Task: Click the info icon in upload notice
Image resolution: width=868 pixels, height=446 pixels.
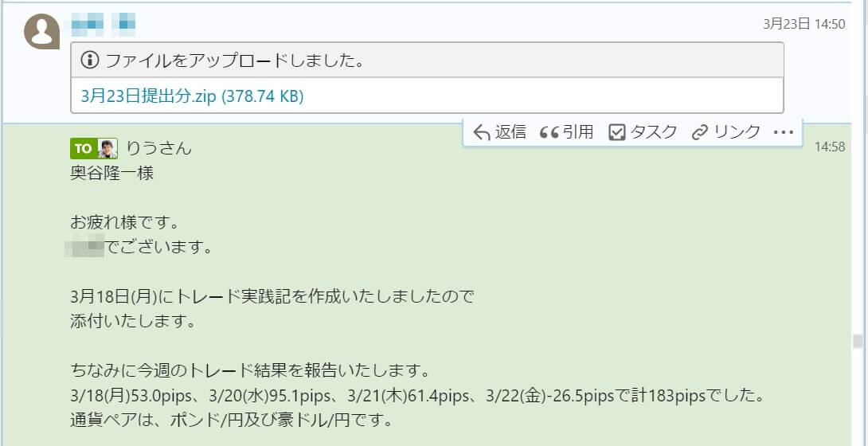Action: [x=90, y=60]
